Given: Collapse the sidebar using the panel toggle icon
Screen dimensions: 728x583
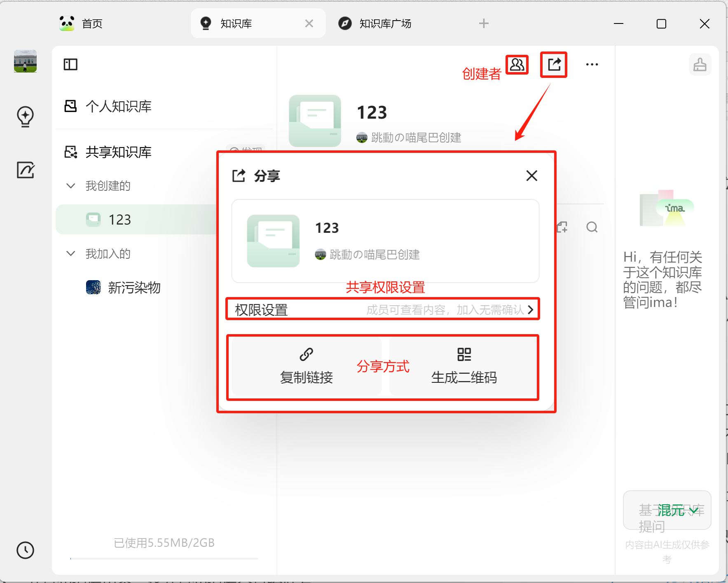Looking at the screenshot, I should pyautogui.click(x=70, y=64).
